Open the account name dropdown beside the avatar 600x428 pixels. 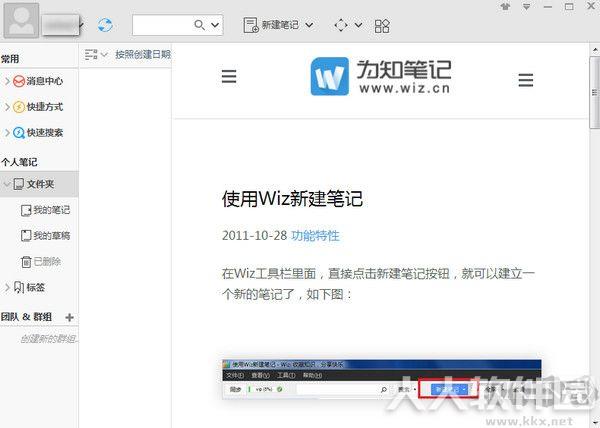pyautogui.click(x=81, y=26)
